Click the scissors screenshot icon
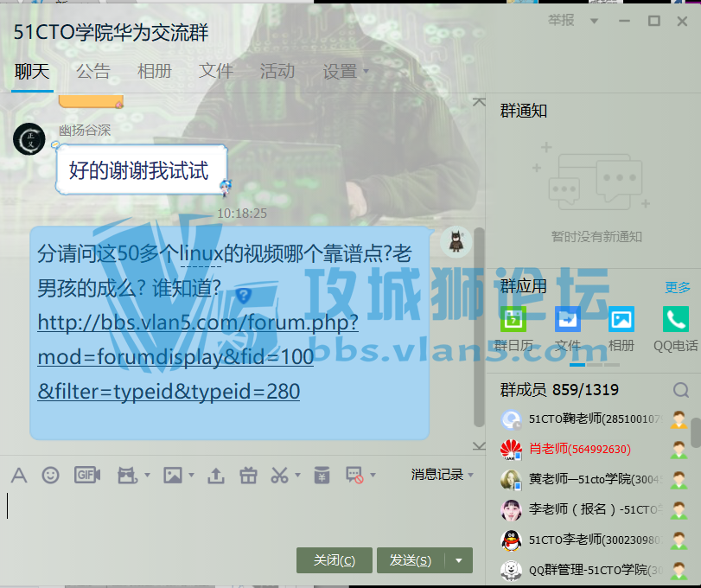This screenshot has height=588, width=701. coord(280,475)
